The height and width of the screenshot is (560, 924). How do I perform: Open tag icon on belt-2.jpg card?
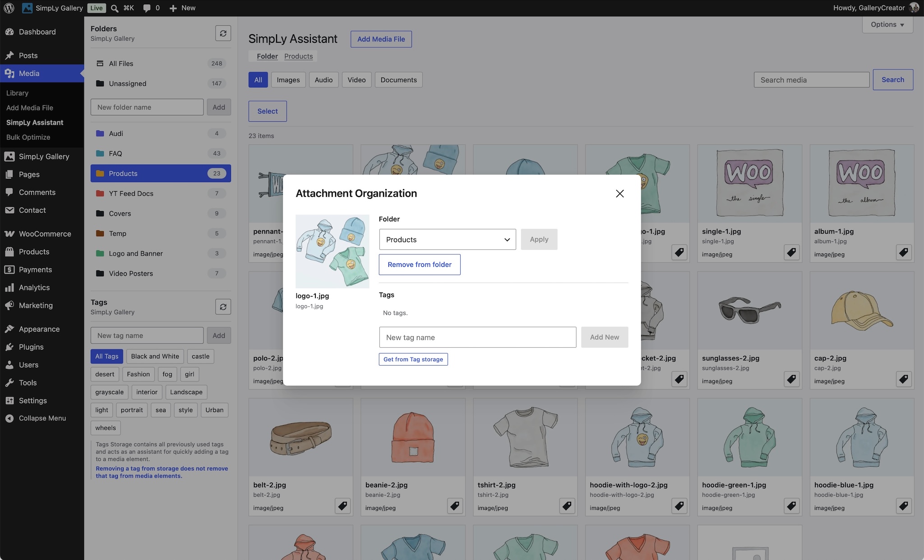[x=343, y=506]
